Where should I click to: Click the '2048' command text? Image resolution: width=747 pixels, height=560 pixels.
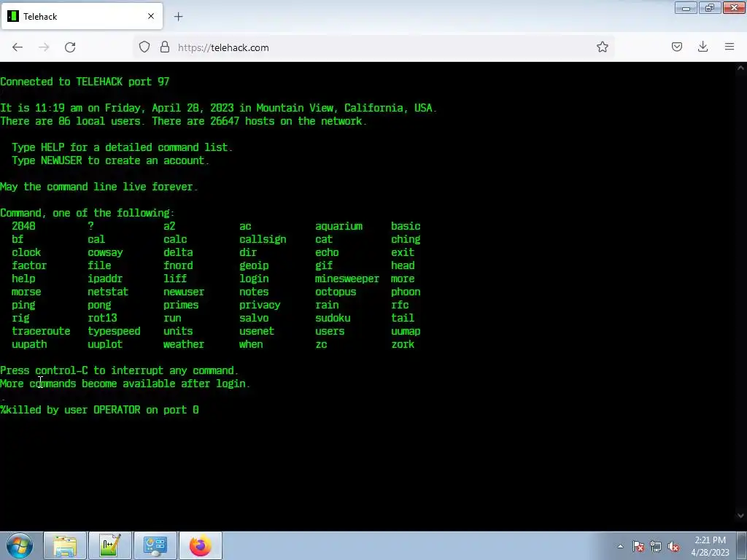coord(23,226)
